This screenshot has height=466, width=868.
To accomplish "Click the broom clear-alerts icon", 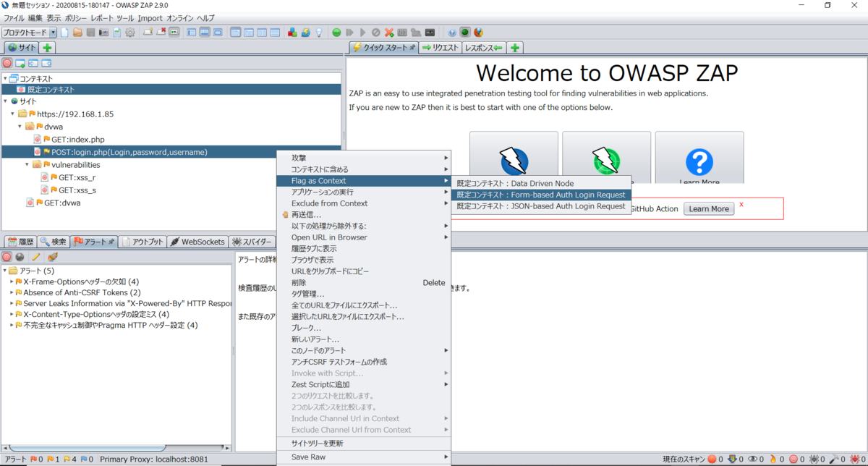I will (52, 257).
